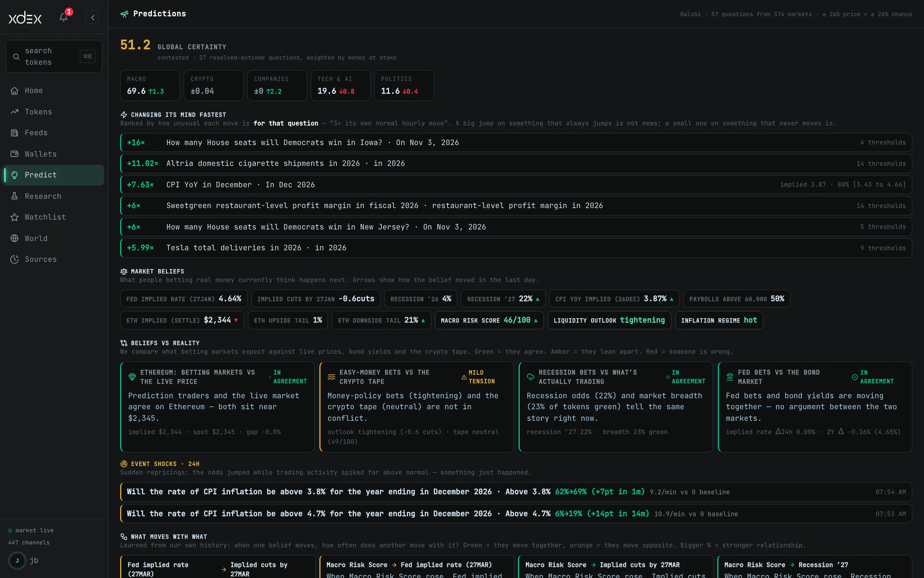Collapse the sidebar with the chevron button
Viewport: 924px width, 578px height.
tap(92, 18)
